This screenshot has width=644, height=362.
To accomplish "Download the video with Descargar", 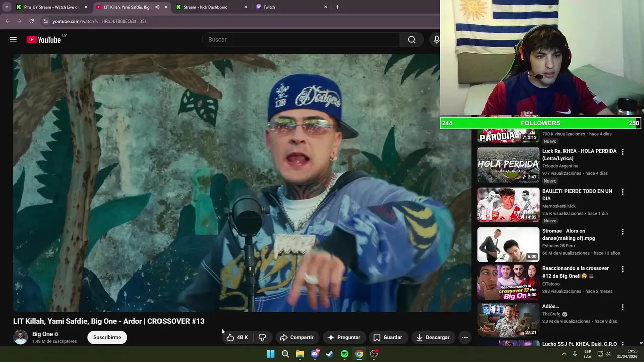I will click(x=433, y=337).
